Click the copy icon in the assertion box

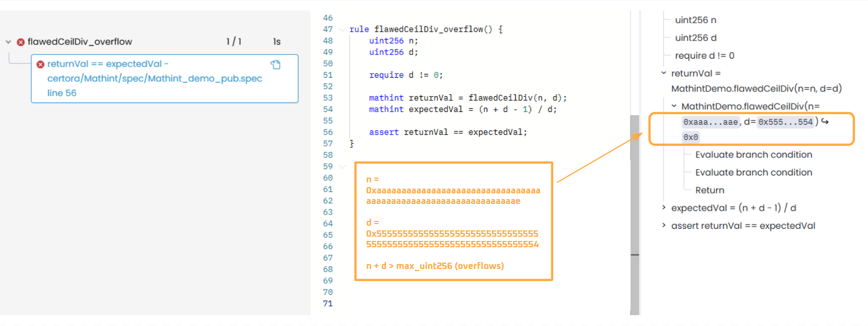[x=275, y=64]
